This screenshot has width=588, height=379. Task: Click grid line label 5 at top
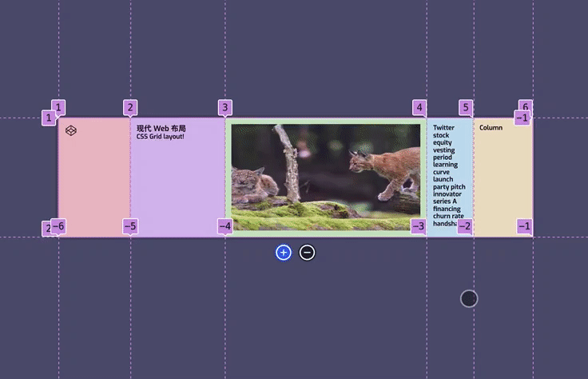466,108
